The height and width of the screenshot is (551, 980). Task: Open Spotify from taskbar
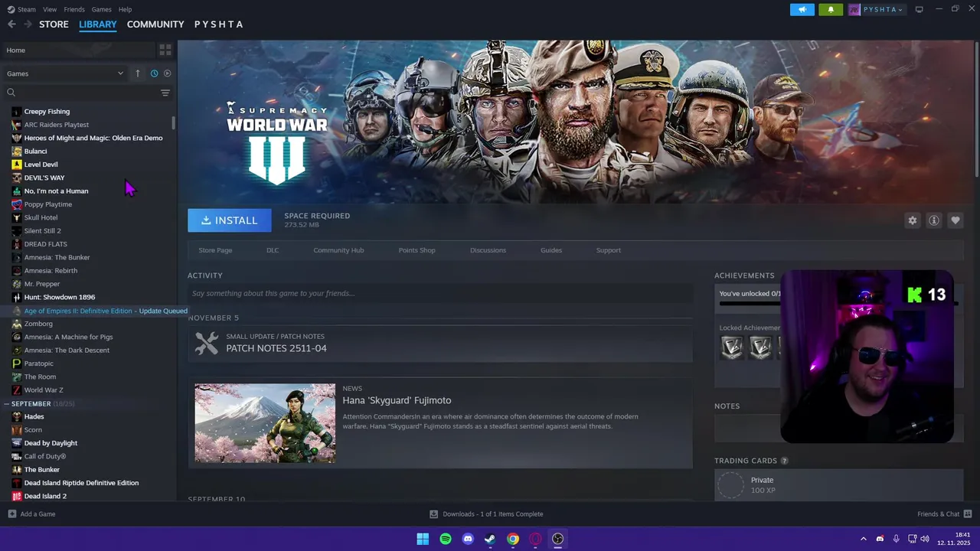coord(446,539)
